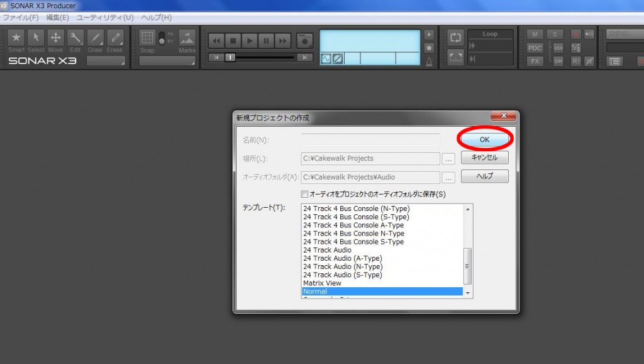Browse for オーディオフォルダ path
Screen dimensions: 644x364
click(448, 178)
